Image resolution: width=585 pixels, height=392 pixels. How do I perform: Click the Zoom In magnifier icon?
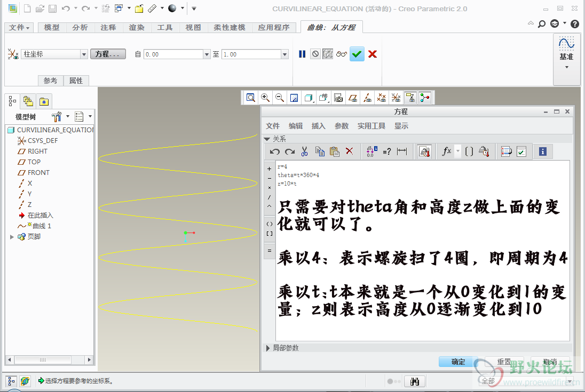[x=265, y=98]
